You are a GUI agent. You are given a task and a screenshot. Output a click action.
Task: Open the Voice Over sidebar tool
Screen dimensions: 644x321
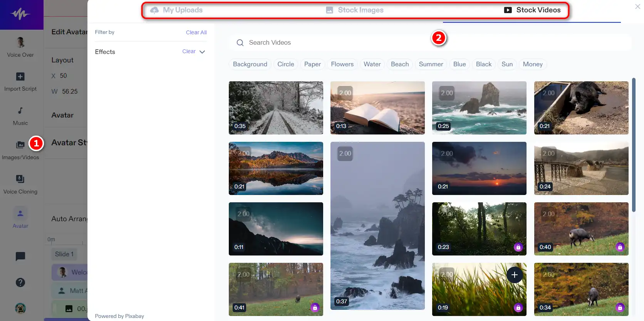[x=20, y=47]
